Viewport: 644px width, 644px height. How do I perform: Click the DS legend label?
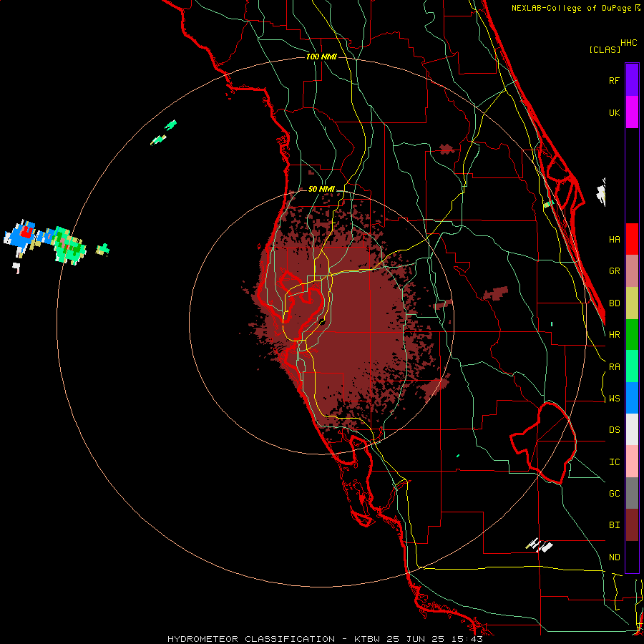pos(614,430)
